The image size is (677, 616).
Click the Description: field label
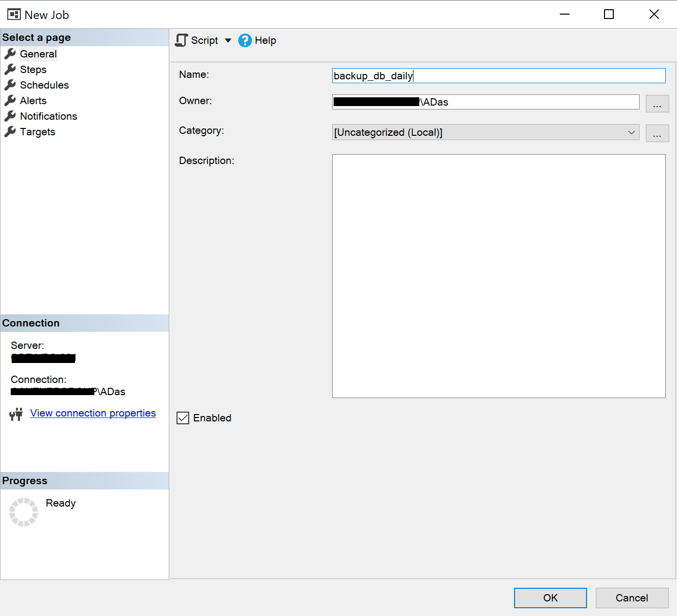click(x=207, y=161)
